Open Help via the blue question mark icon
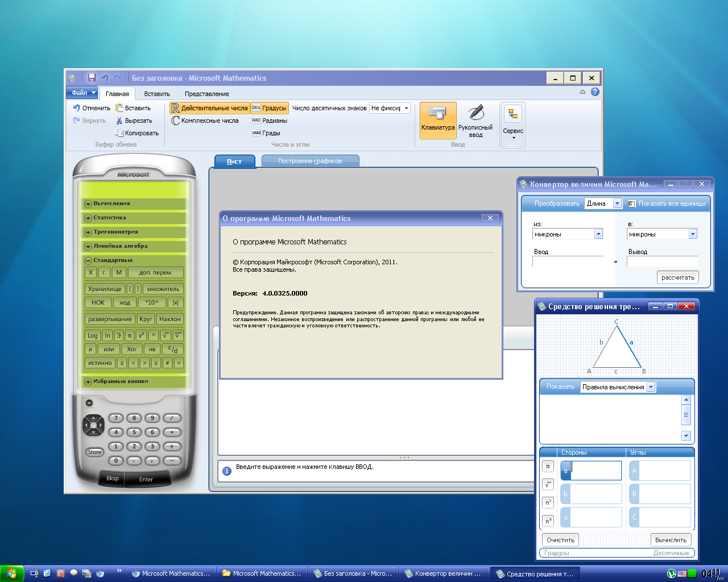728x582 pixels. [595, 92]
